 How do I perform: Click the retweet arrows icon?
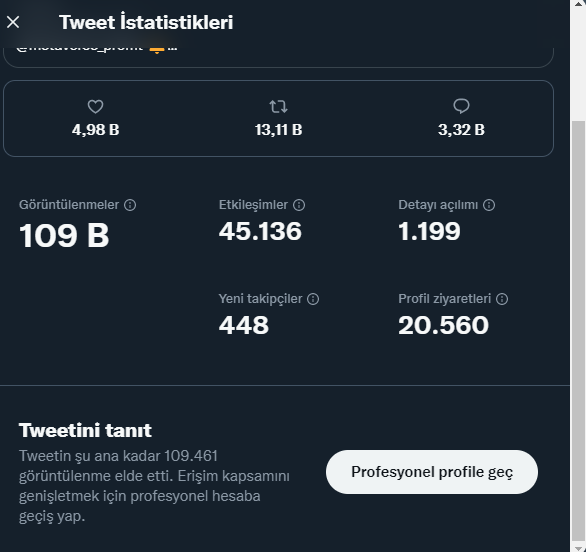click(x=278, y=107)
